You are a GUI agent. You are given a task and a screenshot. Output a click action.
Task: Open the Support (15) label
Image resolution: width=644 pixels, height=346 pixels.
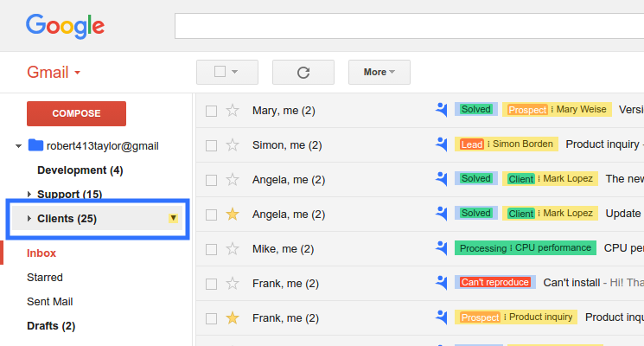click(x=69, y=194)
